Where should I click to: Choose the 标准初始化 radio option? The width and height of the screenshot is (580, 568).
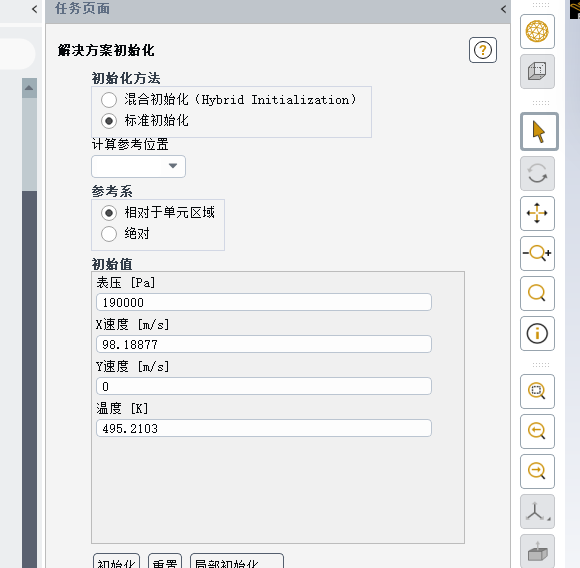[x=109, y=121]
